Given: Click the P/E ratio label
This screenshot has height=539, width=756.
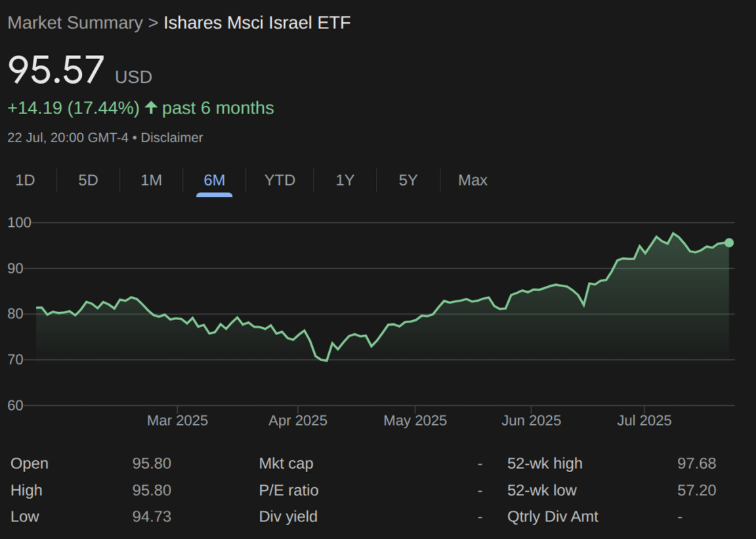Looking at the screenshot, I should coord(289,490).
